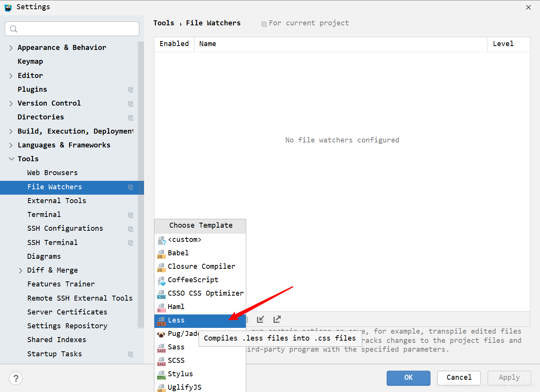This screenshot has width=540, height=392.
Task: Click the Name column header
Action: (x=340, y=44)
